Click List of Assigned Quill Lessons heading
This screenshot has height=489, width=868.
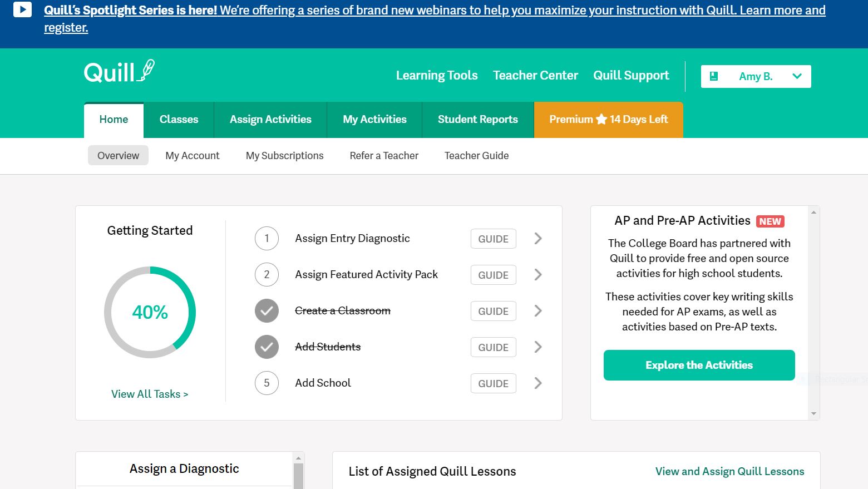coord(432,471)
